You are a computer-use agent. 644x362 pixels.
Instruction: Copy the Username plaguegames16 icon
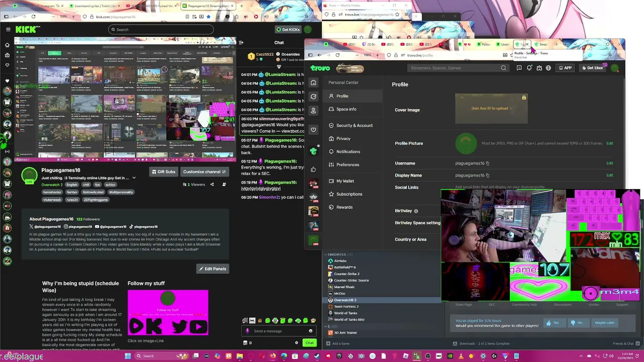tap(488, 163)
